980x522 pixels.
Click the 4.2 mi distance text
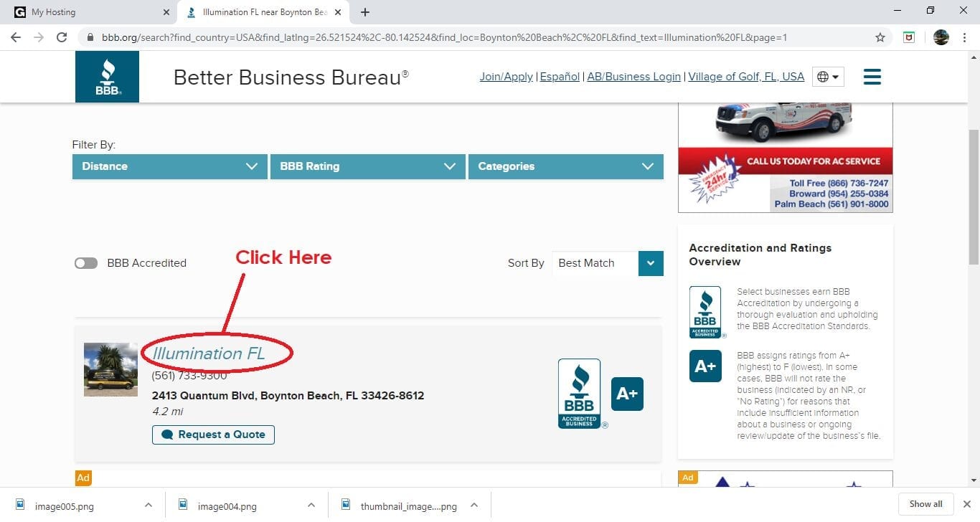click(168, 412)
